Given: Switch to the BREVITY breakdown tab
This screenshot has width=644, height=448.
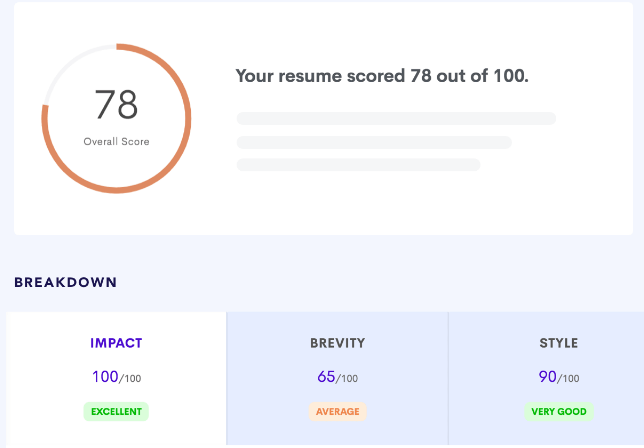Looking at the screenshot, I should [337, 378].
